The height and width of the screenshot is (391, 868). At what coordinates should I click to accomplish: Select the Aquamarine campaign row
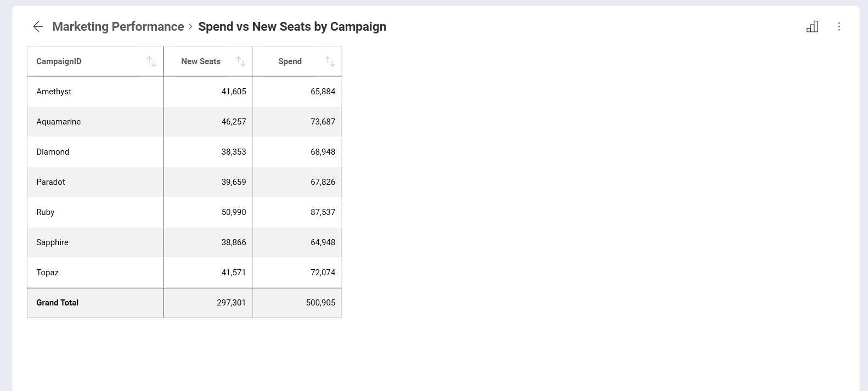click(x=184, y=122)
